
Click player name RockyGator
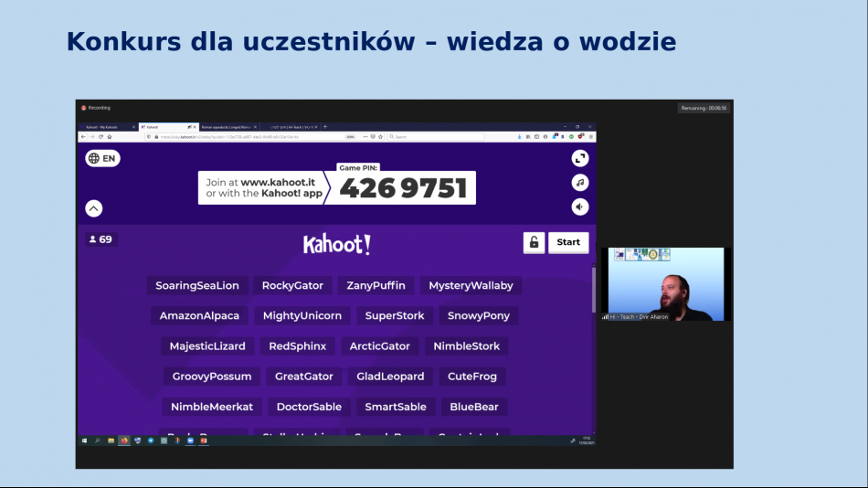tap(292, 286)
